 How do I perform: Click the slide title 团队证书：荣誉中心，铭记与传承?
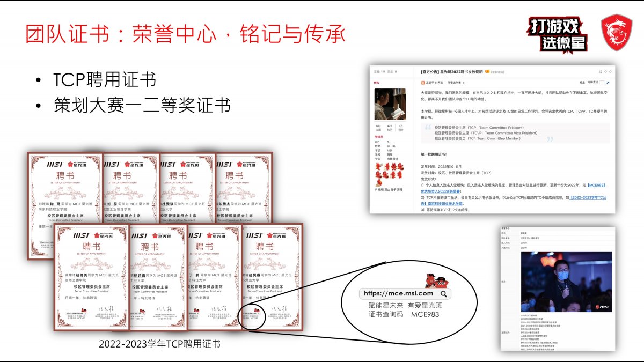[x=185, y=33]
